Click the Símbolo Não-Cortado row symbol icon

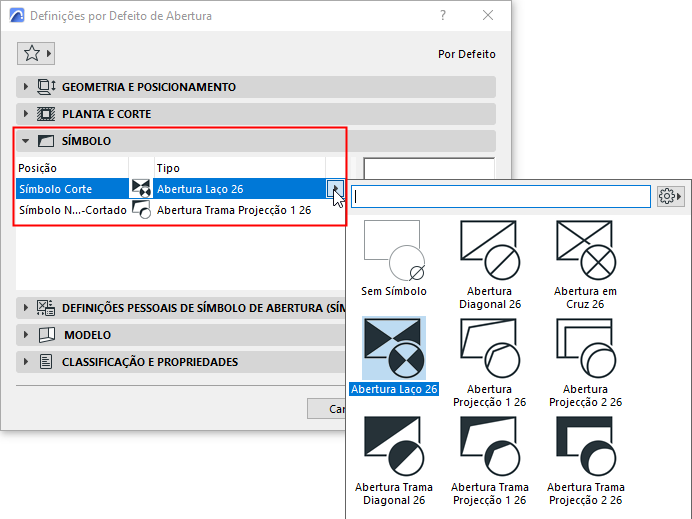[x=141, y=210]
